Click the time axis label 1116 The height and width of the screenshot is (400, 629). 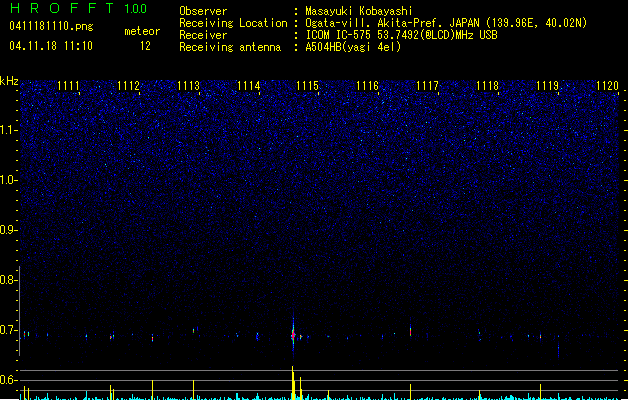tap(367, 86)
